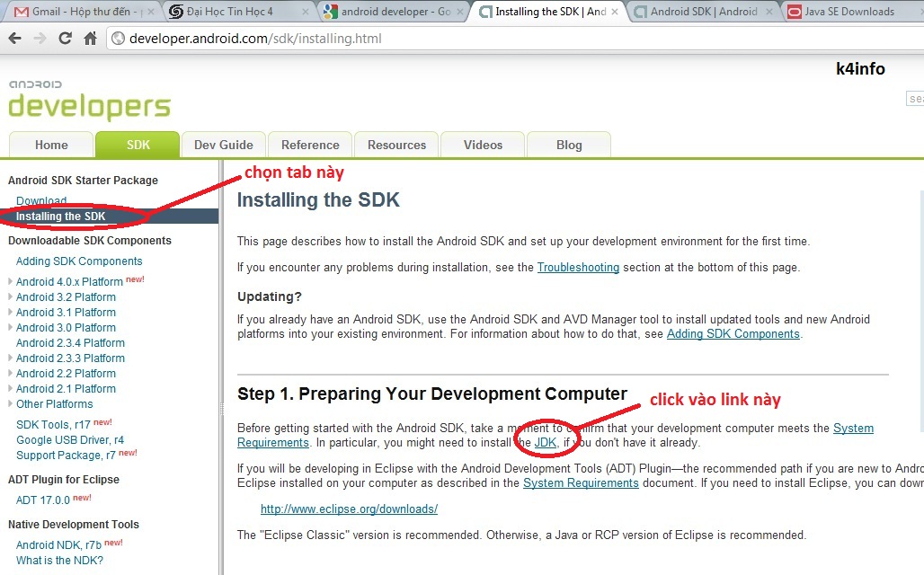
Task: Switch to android developer Google search tab
Action: tap(393, 12)
